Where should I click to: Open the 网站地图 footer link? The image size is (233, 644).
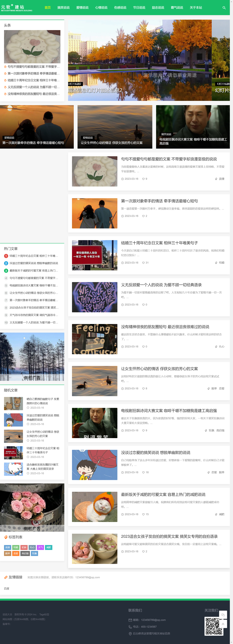click(8, 619)
